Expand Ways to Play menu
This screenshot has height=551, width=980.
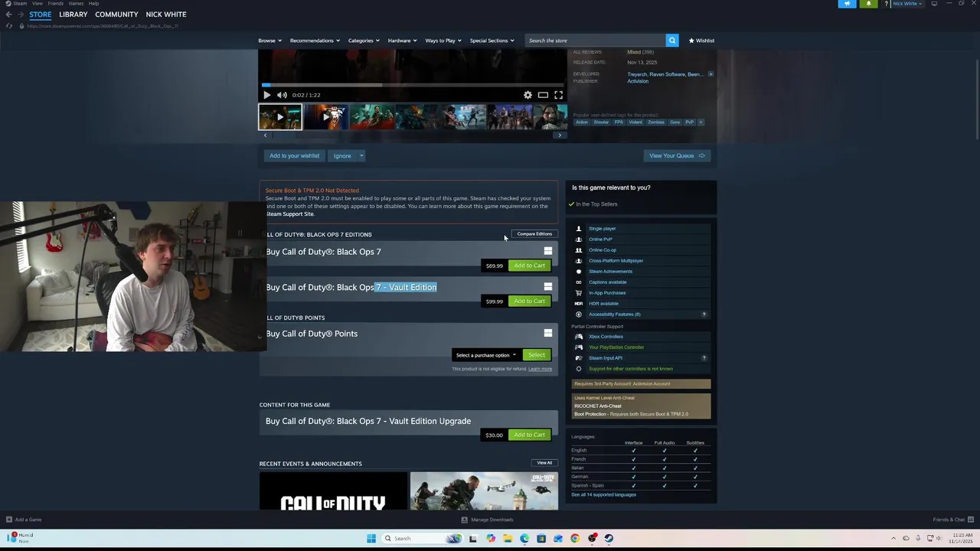(x=443, y=41)
